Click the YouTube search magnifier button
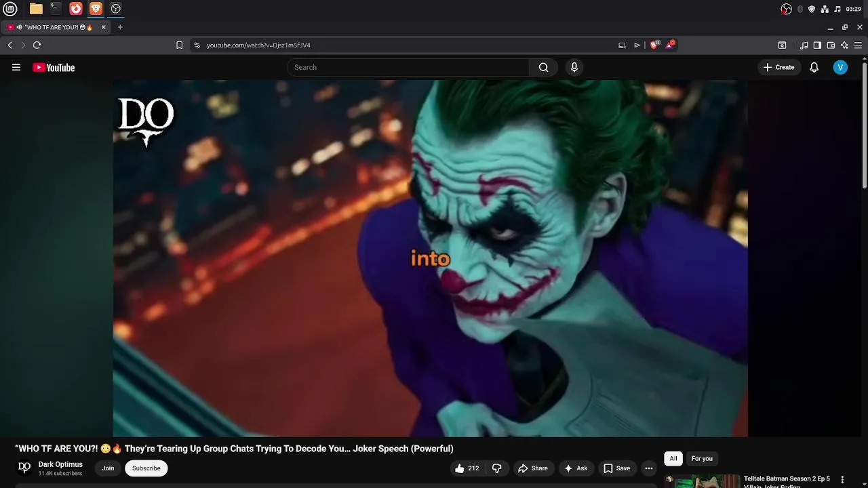 pos(543,67)
